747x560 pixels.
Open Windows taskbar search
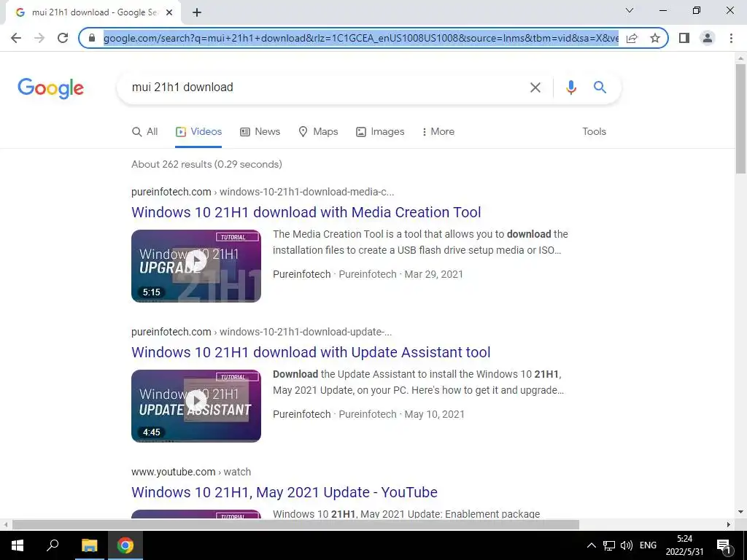click(53, 545)
